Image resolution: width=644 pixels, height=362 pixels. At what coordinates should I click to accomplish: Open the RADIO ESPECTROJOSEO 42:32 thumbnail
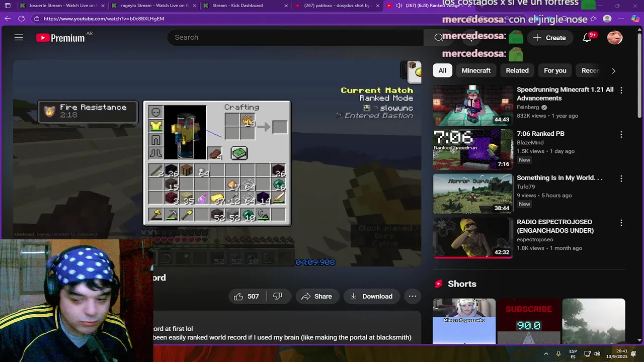473,237
